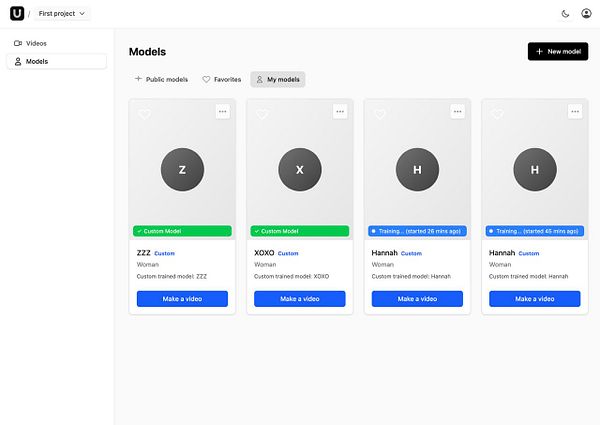The width and height of the screenshot is (600, 425).
Task: Open more options menu on ZZZ card
Action: coord(223,112)
